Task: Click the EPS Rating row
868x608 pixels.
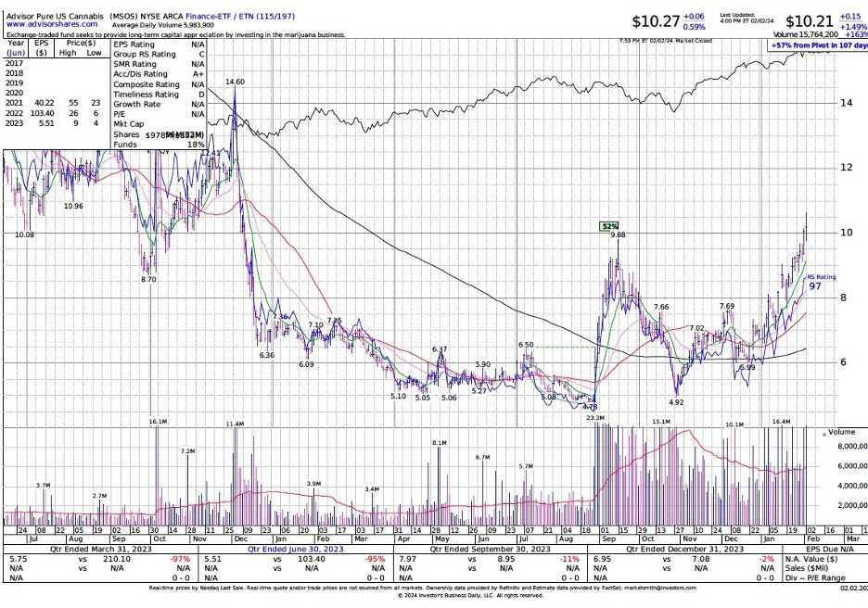Action: [x=159, y=44]
